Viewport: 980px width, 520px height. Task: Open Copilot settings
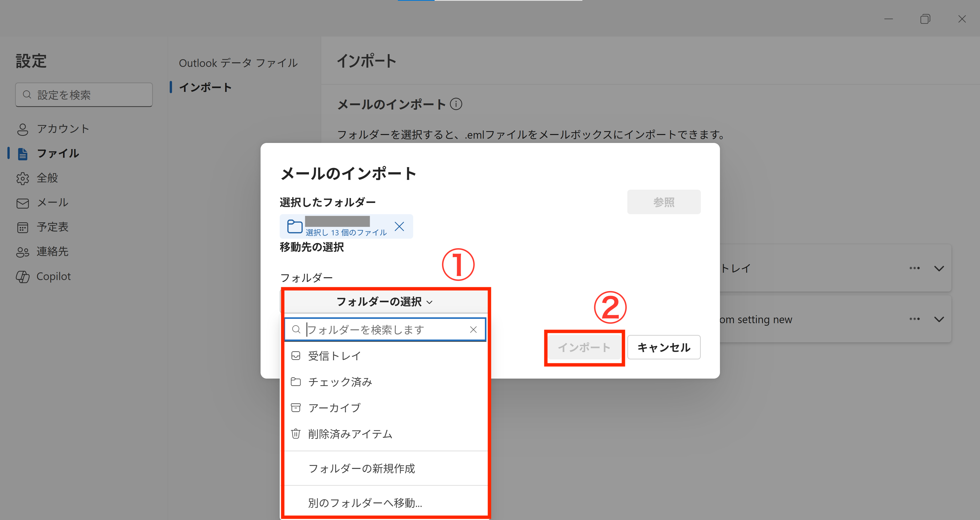click(x=54, y=276)
